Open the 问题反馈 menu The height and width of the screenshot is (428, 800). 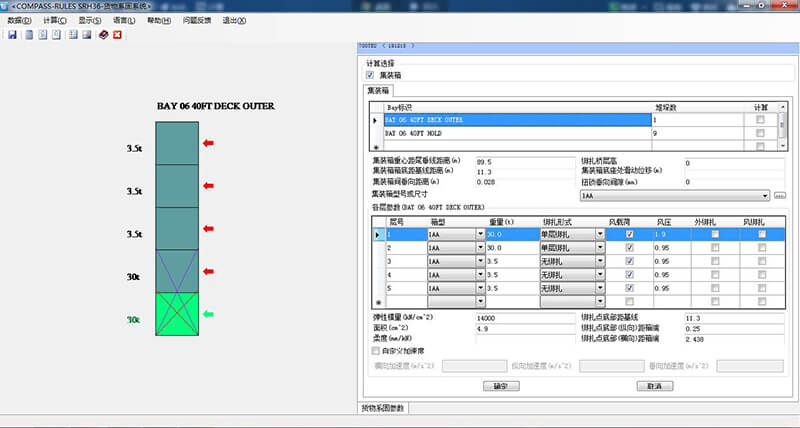pyautogui.click(x=197, y=20)
